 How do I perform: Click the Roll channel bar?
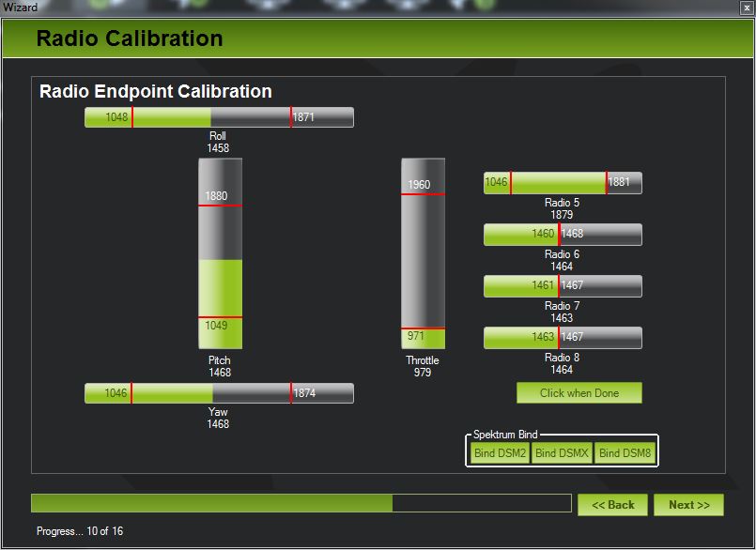[x=219, y=117]
